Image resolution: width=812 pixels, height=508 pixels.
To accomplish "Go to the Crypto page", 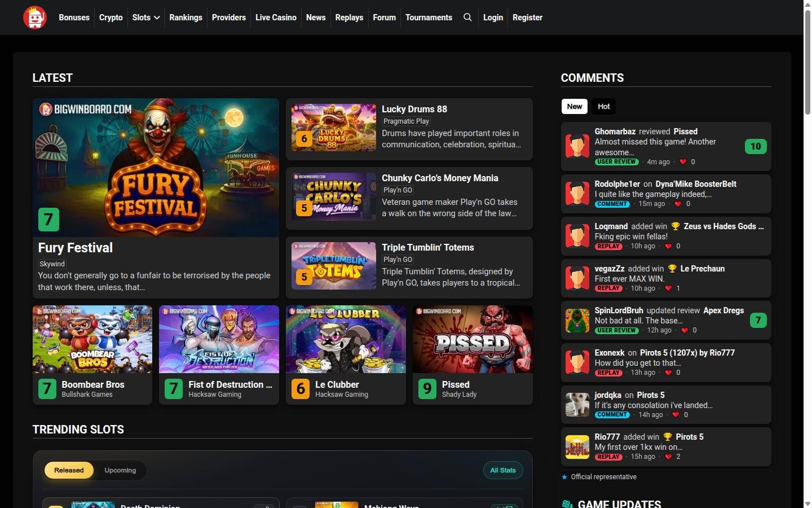I will (x=111, y=17).
